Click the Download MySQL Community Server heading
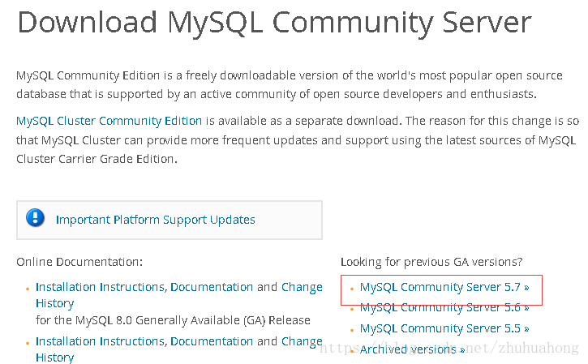The height and width of the screenshot is (364, 588). tap(274, 24)
